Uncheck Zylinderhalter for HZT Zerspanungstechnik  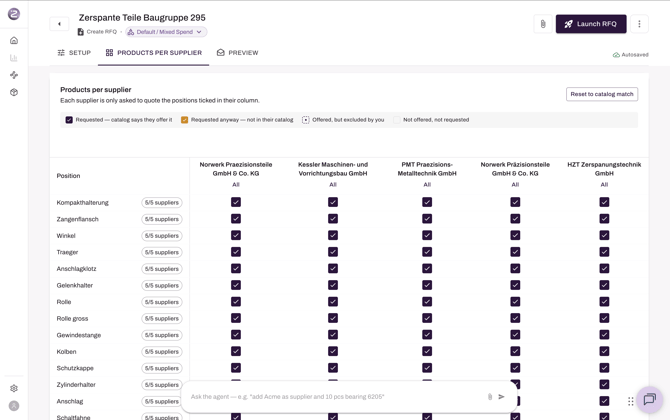pyautogui.click(x=604, y=385)
